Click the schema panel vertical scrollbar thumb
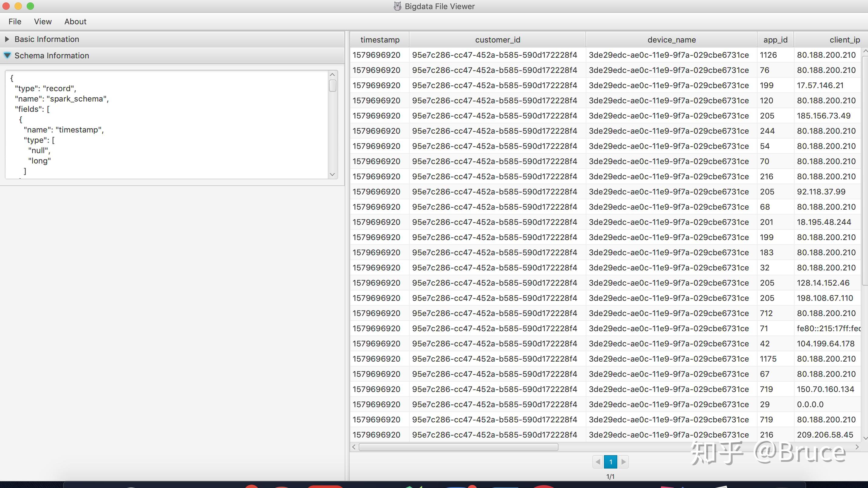868x488 pixels. pyautogui.click(x=332, y=86)
